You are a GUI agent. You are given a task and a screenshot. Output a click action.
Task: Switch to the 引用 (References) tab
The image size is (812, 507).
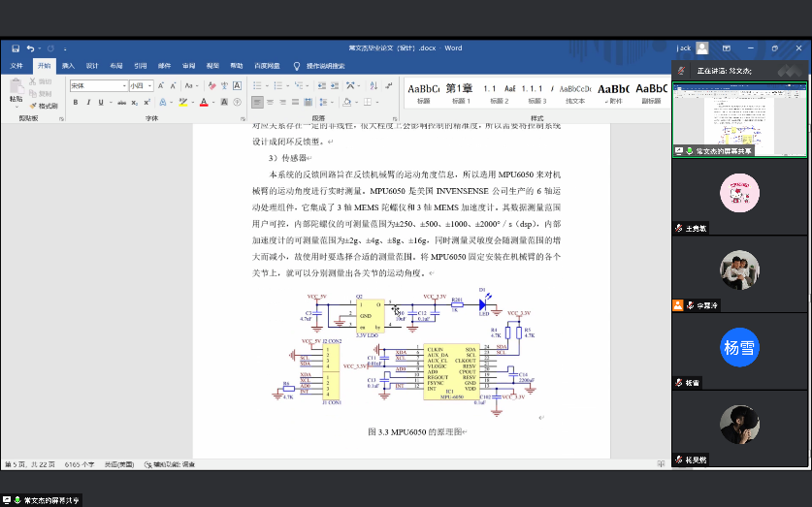[141, 66]
